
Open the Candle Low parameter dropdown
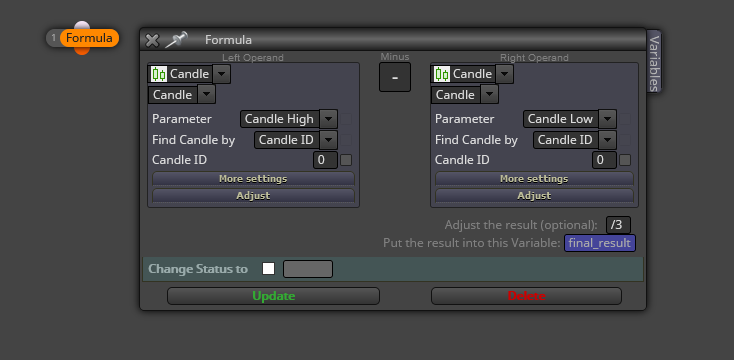[x=569, y=119]
